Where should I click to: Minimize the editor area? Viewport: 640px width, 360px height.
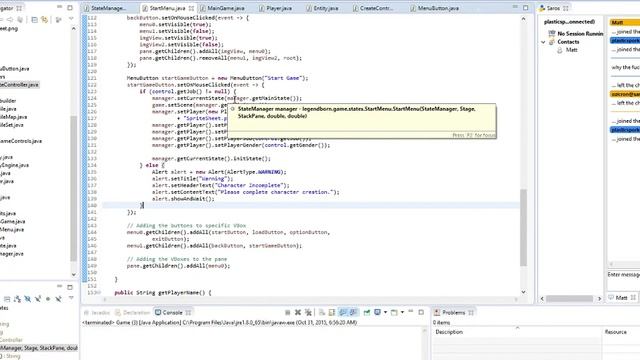point(515,7)
